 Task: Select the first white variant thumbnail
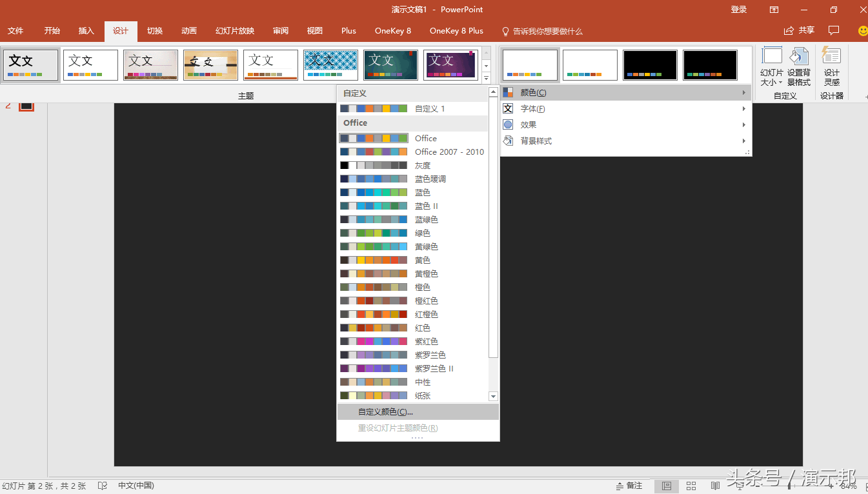[530, 65]
